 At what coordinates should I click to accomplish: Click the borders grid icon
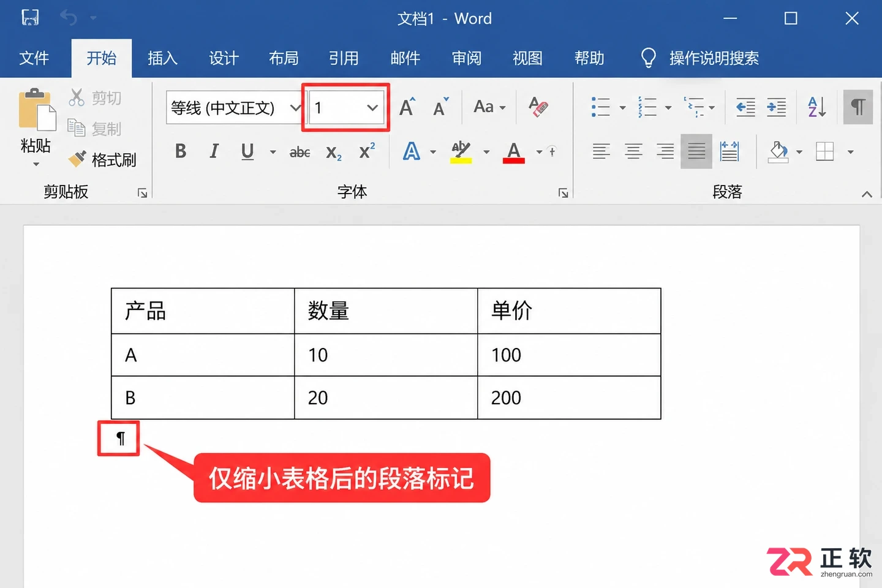click(825, 151)
